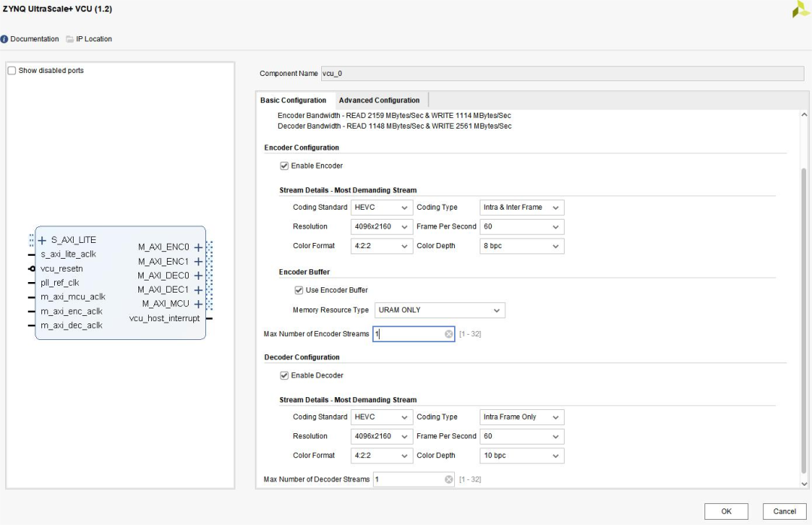Open the encoder Coding Standard dropdown
The image size is (812, 525).
click(x=382, y=208)
